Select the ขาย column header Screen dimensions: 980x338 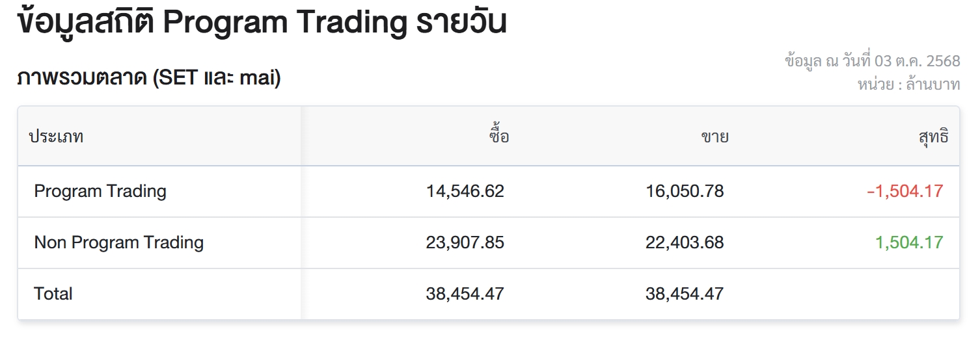pos(714,137)
